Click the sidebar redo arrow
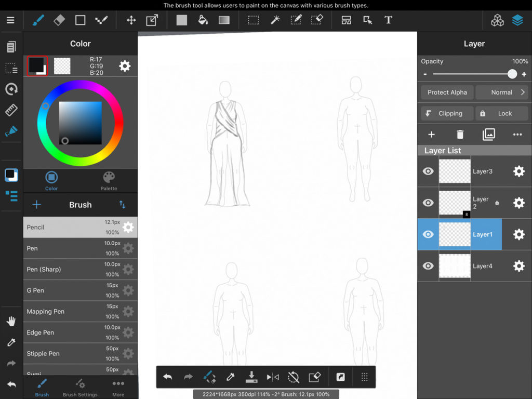This screenshot has width=532, height=399. coord(11,363)
